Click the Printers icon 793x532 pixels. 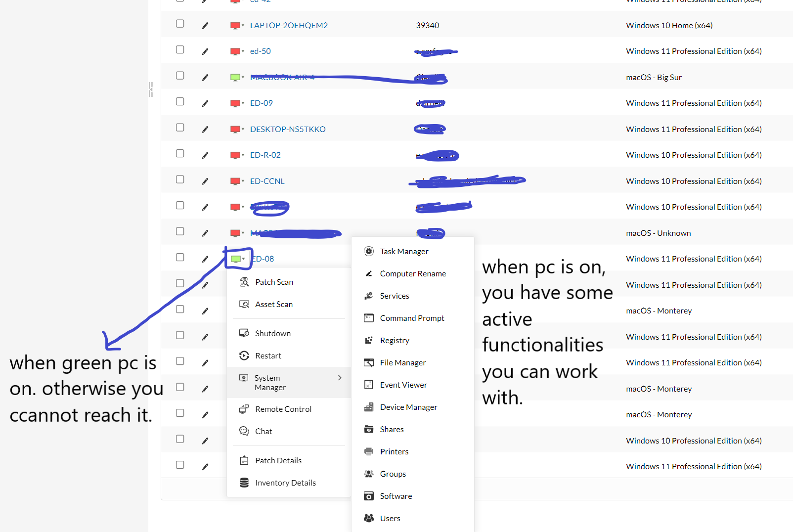(369, 451)
